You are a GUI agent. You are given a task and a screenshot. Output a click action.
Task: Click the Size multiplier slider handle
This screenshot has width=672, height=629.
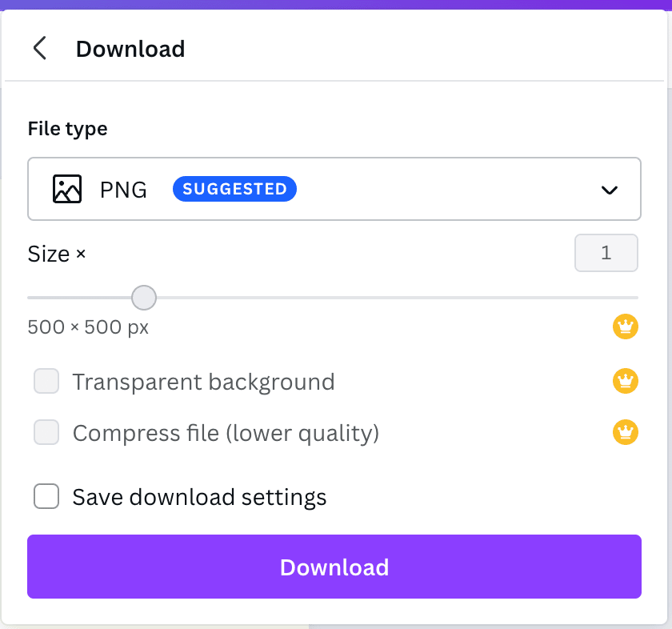tap(143, 297)
